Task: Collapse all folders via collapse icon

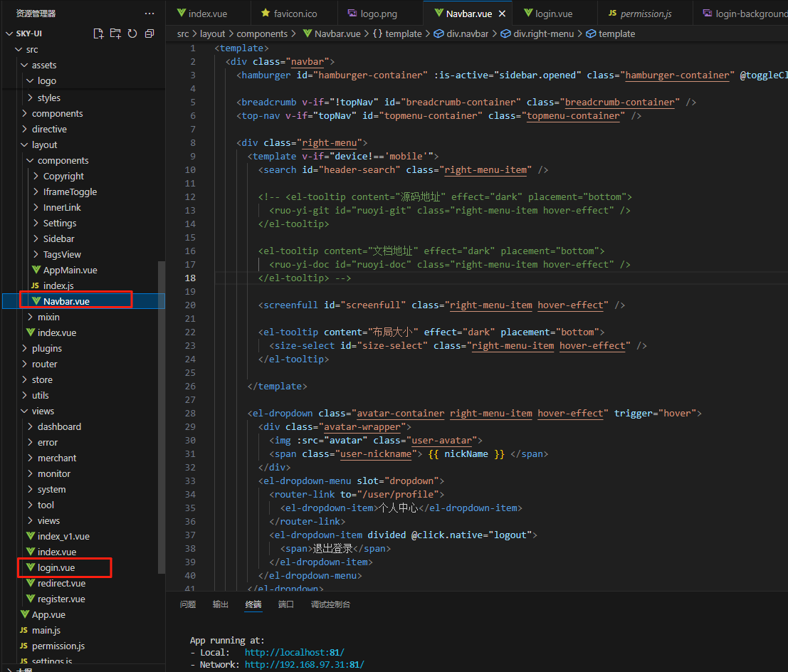Action: pos(149,33)
